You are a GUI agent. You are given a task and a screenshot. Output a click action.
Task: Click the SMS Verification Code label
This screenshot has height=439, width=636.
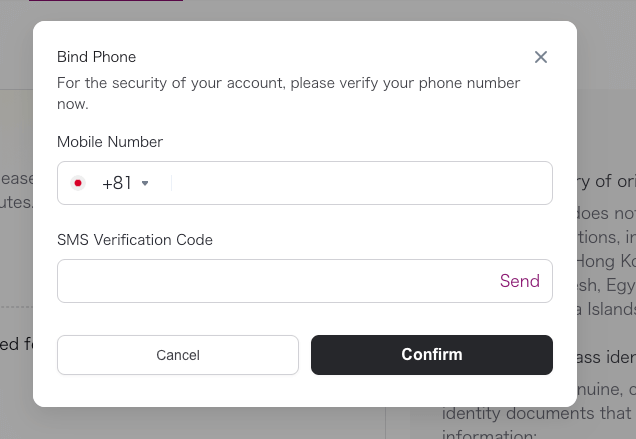[135, 240]
